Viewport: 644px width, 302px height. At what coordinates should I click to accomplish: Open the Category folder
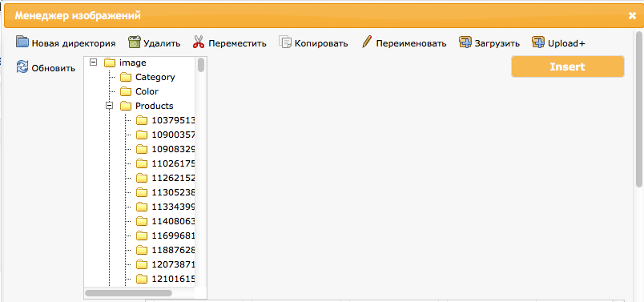[x=155, y=77]
